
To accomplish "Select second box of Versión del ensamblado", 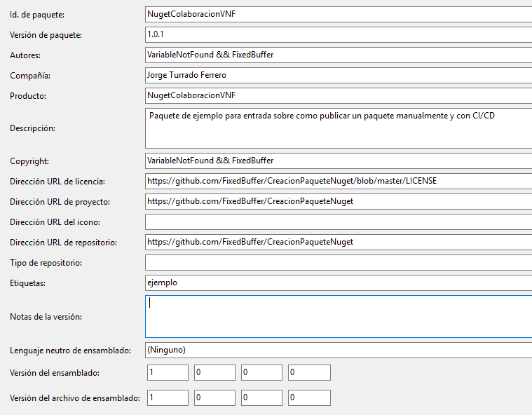I will tap(214, 372).
